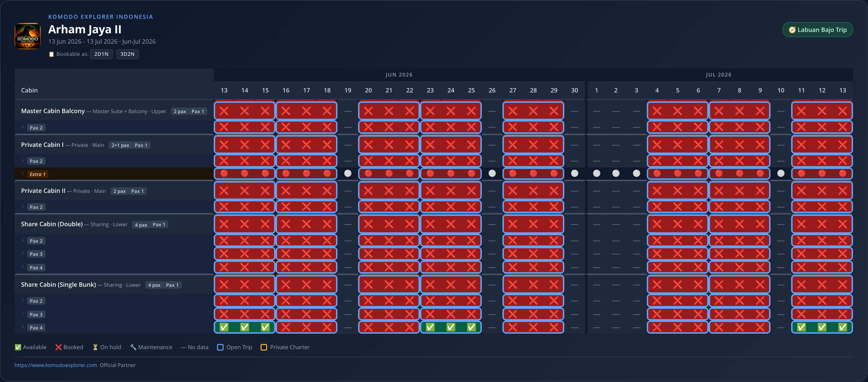868x382 pixels.
Task: Click the 2+1 pax badge on Private Cabin I
Action: coord(120,145)
